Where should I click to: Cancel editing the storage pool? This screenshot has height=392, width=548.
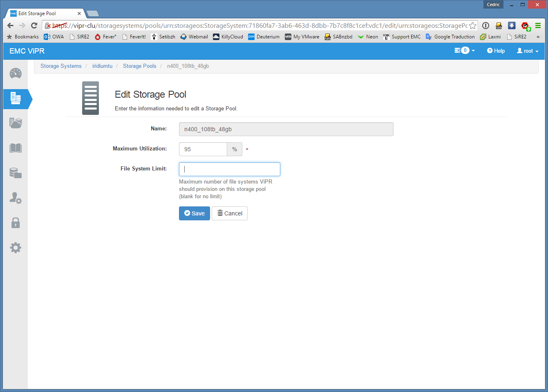tap(230, 213)
